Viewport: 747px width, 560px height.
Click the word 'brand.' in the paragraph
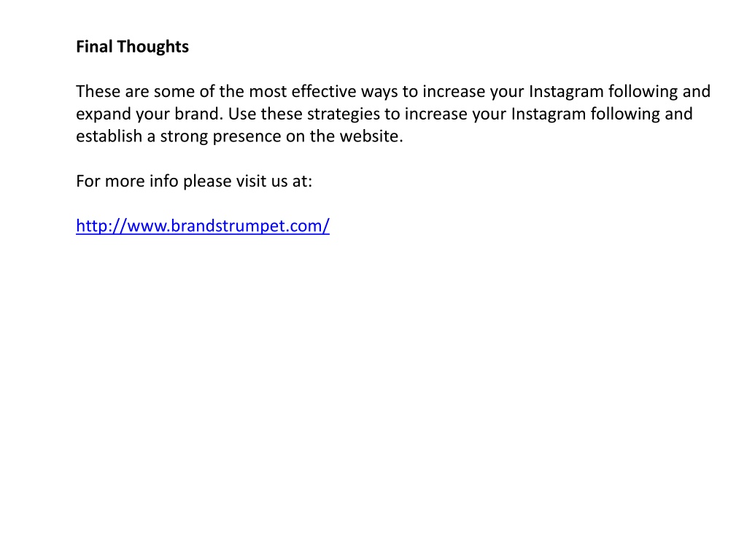199,114
